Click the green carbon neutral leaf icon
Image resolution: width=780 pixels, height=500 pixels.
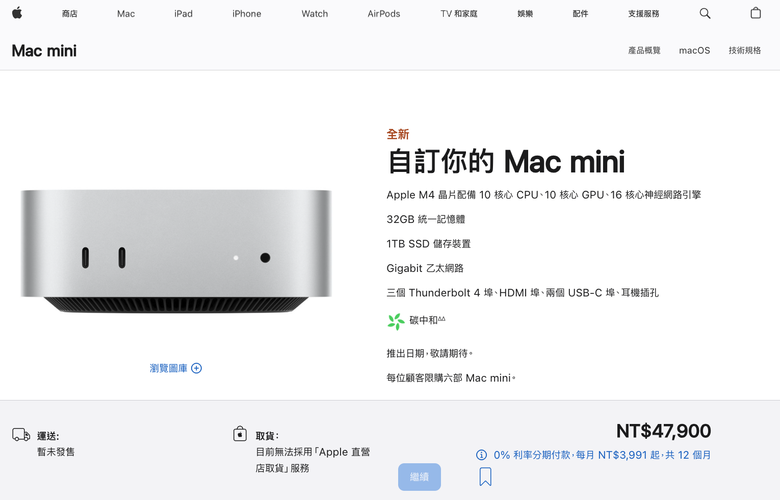click(396, 321)
